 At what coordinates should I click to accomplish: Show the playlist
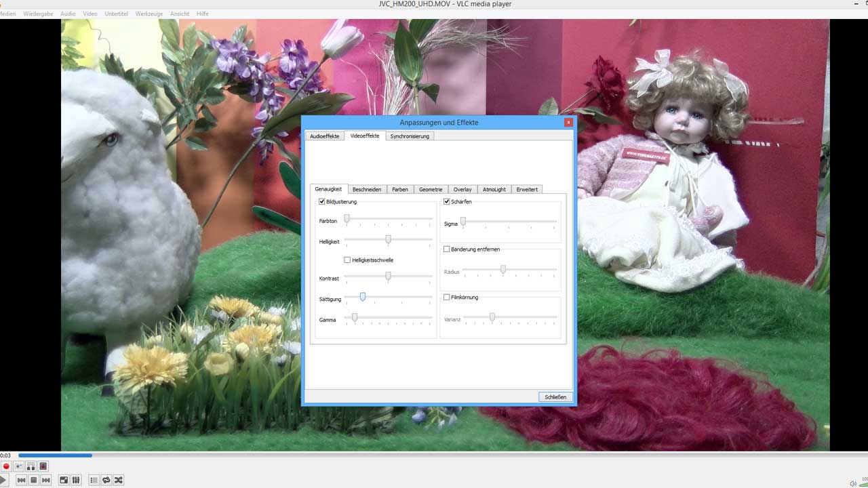(x=94, y=480)
